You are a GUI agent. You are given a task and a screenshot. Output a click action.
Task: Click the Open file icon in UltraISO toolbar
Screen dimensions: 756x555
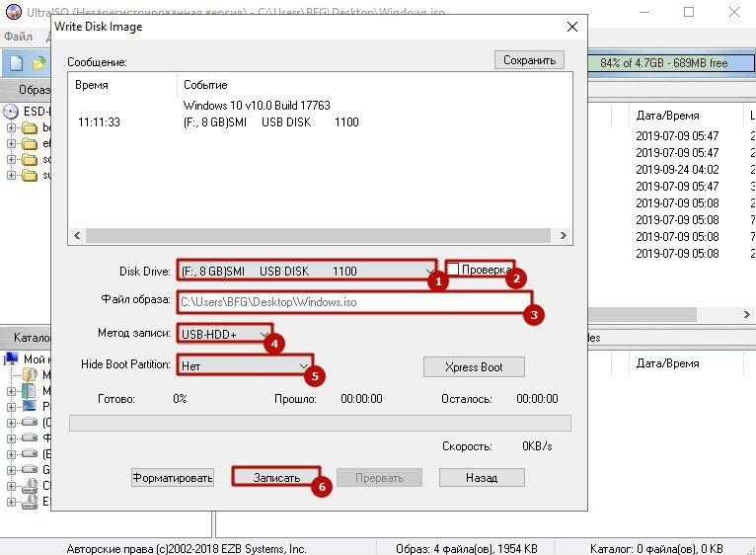[x=38, y=63]
